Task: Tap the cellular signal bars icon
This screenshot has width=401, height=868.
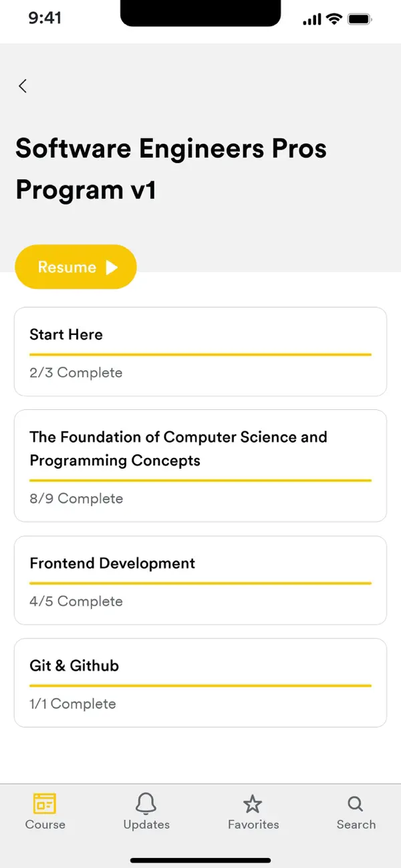Action: tap(310, 19)
